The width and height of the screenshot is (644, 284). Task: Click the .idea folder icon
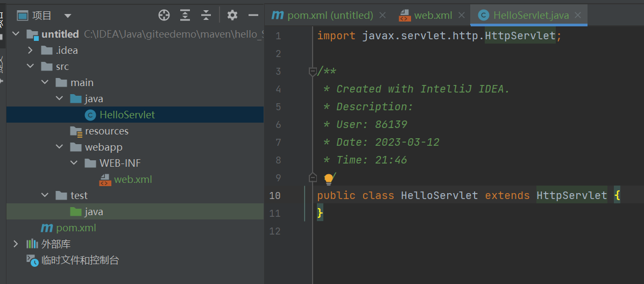47,51
